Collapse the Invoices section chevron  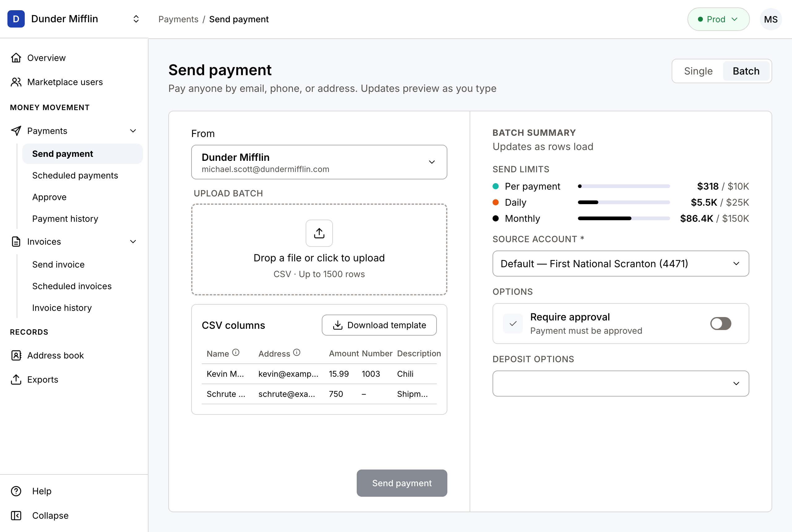pos(133,242)
